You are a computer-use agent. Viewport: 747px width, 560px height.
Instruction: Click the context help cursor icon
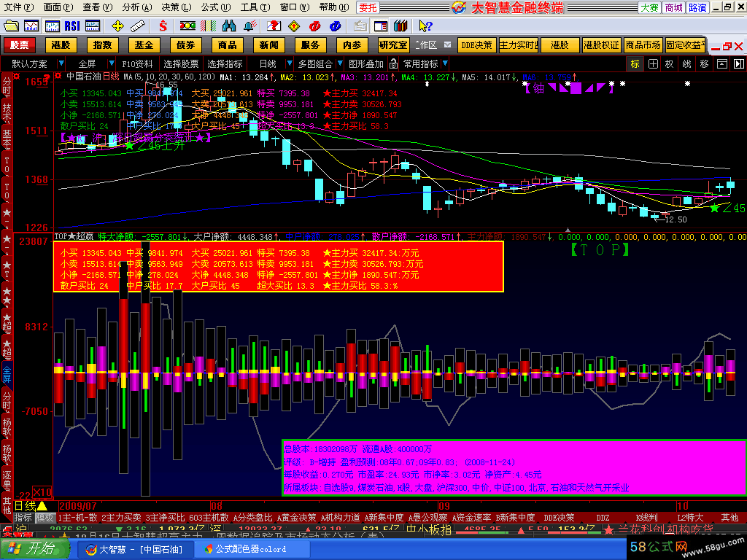425,26
